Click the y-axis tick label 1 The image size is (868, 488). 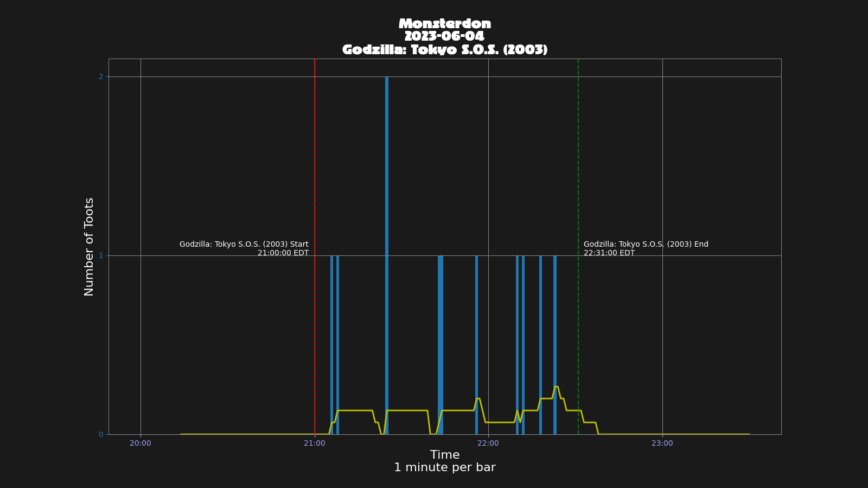tap(101, 255)
